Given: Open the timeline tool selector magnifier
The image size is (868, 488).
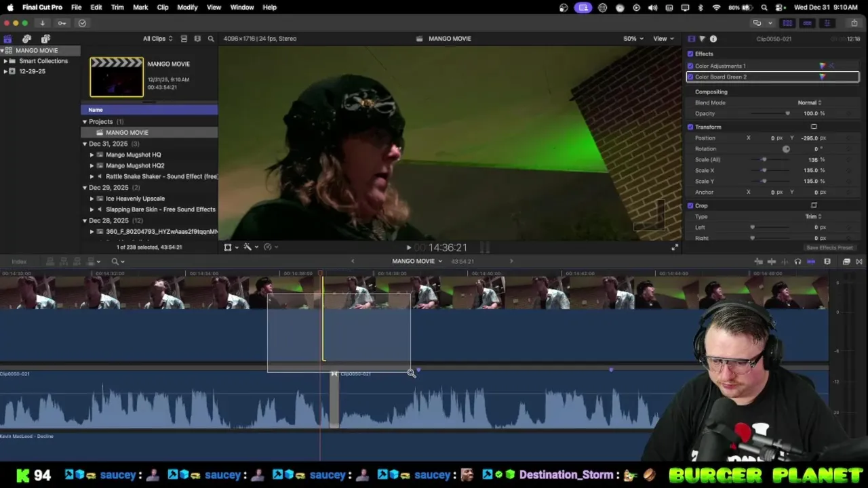Looking at the screenshot, I should coord(117,262).
